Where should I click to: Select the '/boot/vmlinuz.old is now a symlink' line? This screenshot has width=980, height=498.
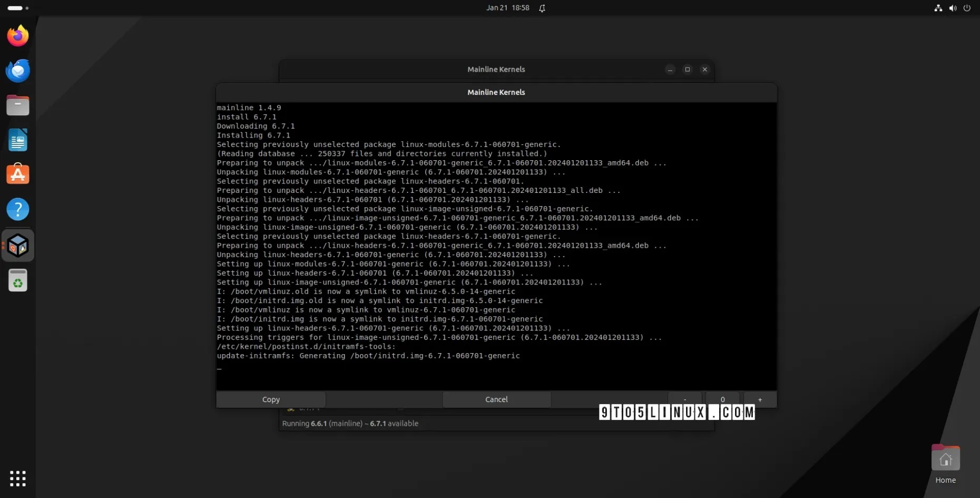(366, 291)
